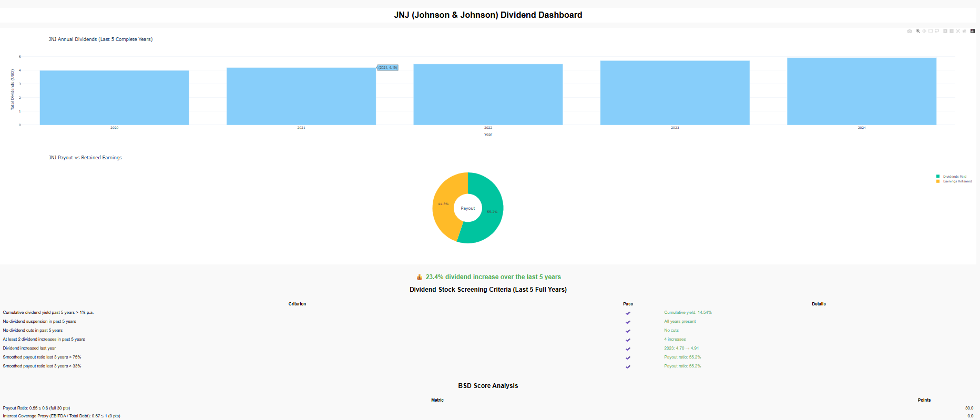Viewport: 980px width, 420px height.
Task: Click Zoom Out modebar icon
Action: pyautogui.click(x=952, y=31)
